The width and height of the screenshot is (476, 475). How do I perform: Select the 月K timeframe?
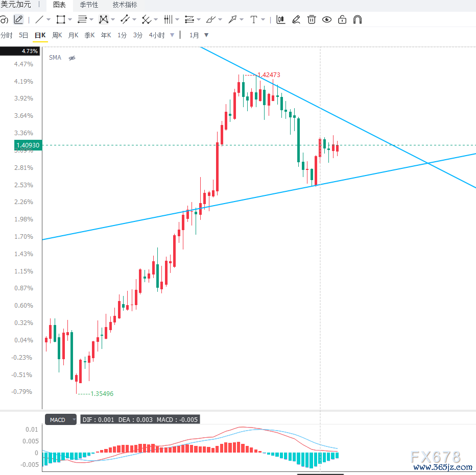tap(74, 35)
